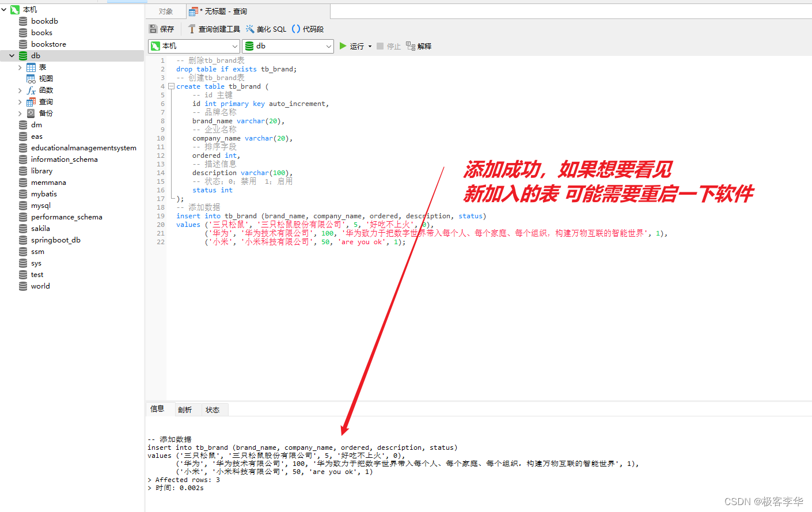Open the Query Builder tool
Screen dimensions: 812x512
coord(214,29)
